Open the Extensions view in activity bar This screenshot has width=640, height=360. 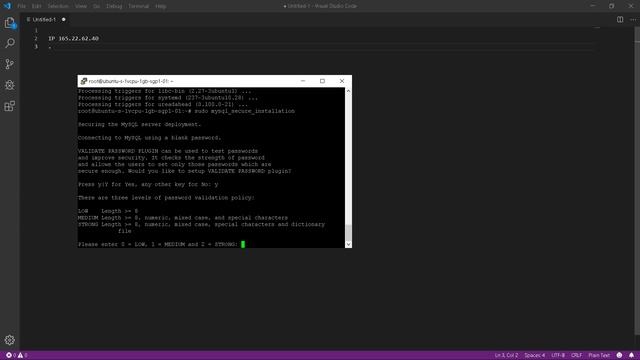[10, 106]
